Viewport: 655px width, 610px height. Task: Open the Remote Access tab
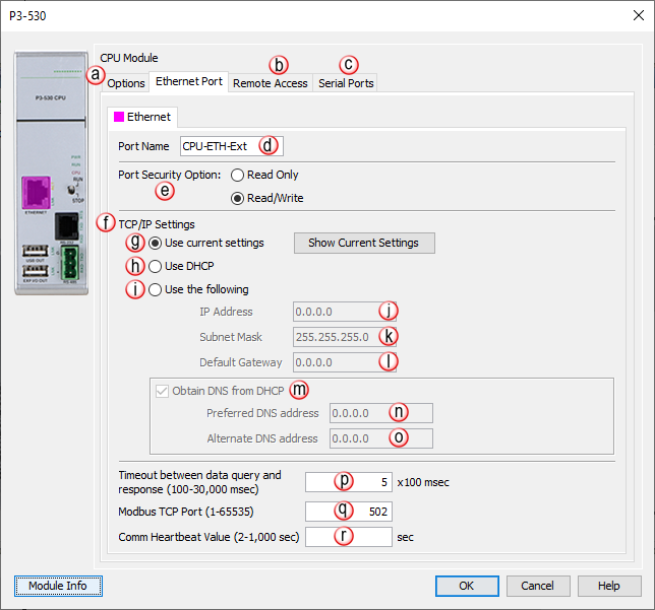(x=270, y=84)
